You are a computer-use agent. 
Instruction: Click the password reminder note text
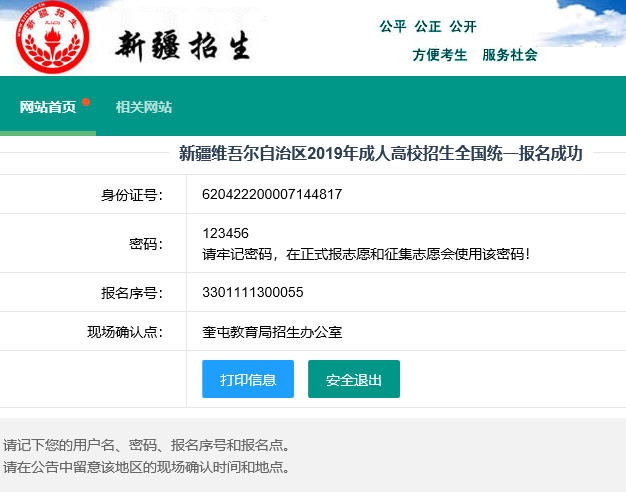tap(366, 253)
